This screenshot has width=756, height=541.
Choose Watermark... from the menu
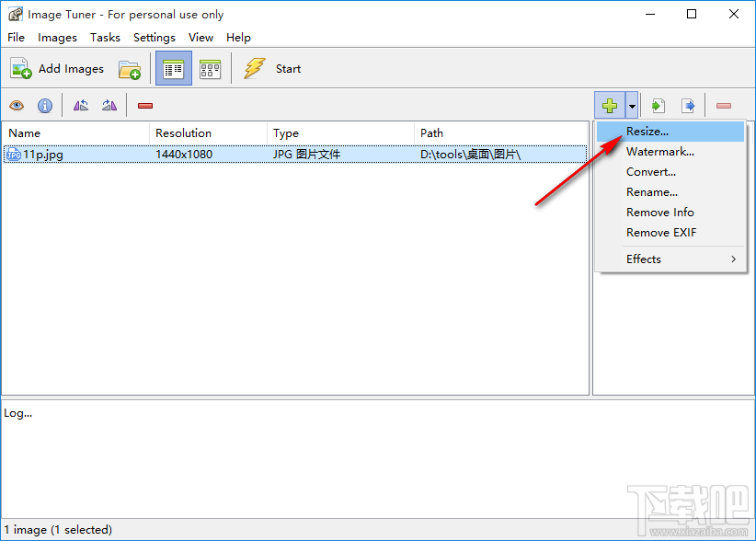[670, 152]
